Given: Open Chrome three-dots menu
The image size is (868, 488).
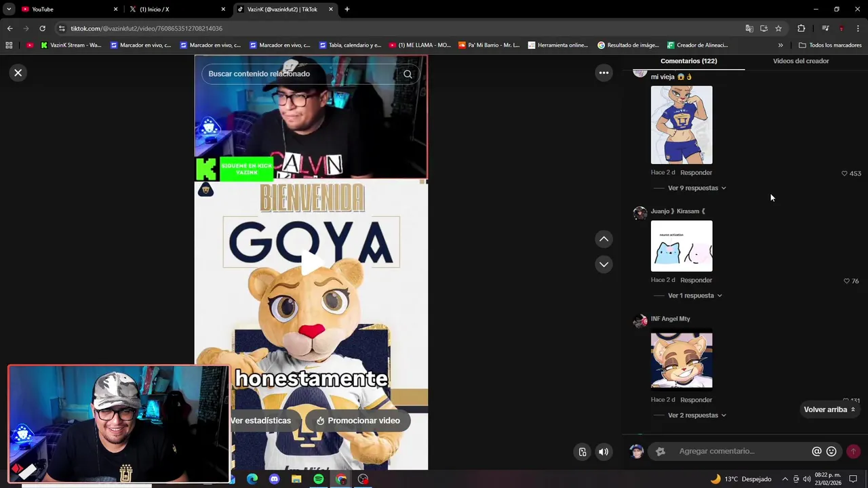Looking at the screenshot, I should 858,28.
